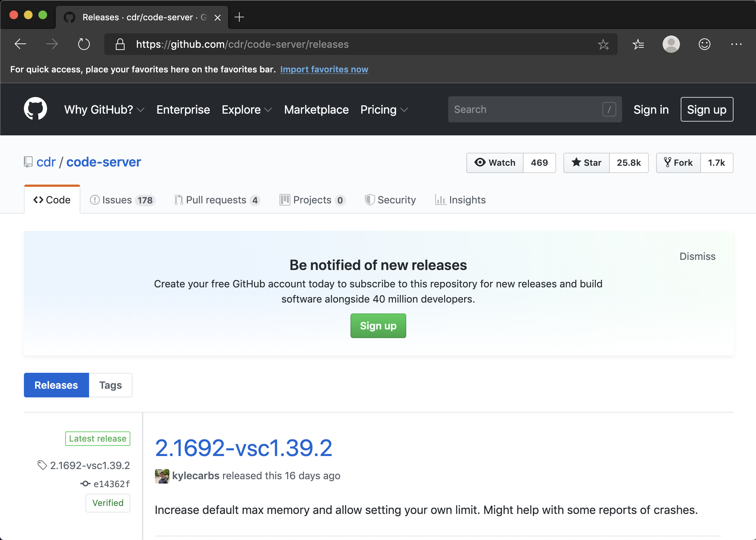Viewport: 756px width, 540px height.
Task: Select the Releases button
Action: pos(56,385)
